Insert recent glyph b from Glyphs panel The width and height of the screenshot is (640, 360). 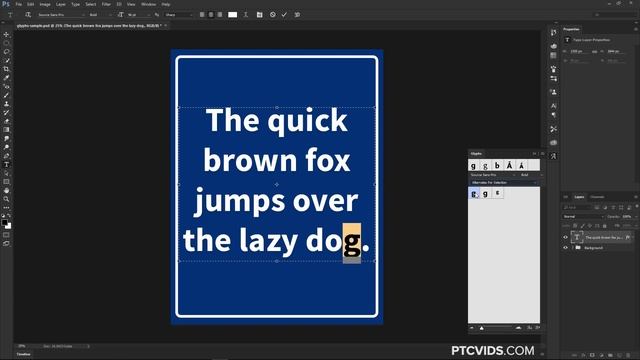tap(497, 165)
